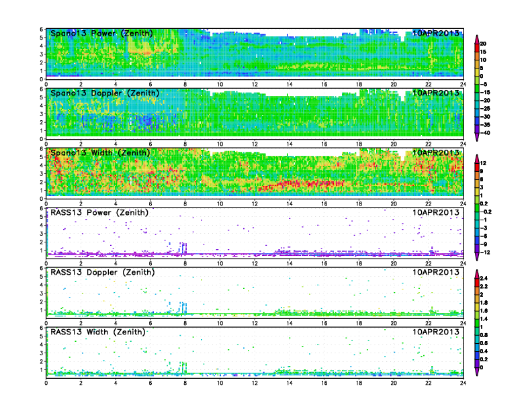Click the 'RASS13 Doppler (Zenith)' panel title
The image size is (532, 411).
coord(103,272)
